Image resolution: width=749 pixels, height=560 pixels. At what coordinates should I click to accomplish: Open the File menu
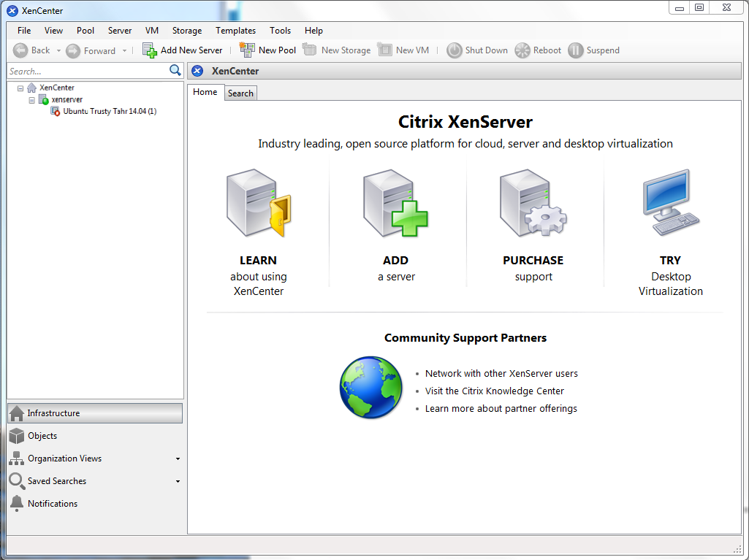pos(24,31)
